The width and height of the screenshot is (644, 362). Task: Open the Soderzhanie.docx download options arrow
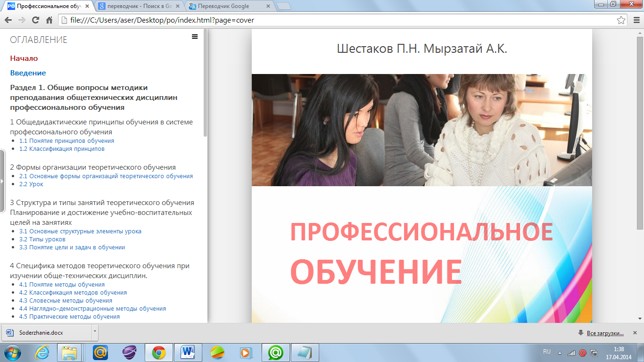point(95,333)
